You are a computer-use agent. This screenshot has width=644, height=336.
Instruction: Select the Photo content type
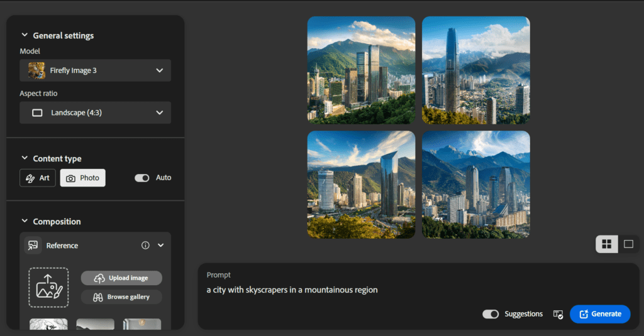82,178
